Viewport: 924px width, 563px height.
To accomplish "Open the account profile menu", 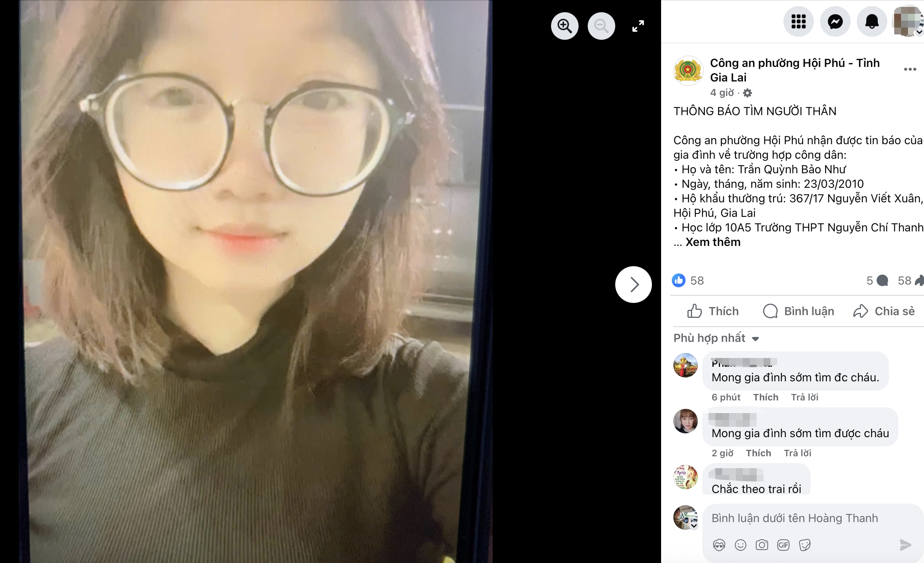I will (x=908, y=21).
